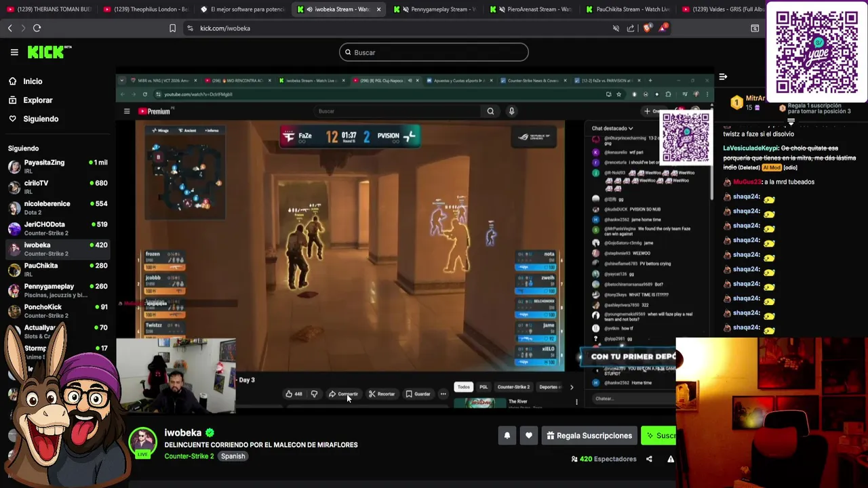Viewport: 868px width, 488px height.
Task: Click the report warning triangle icon
Action: point(671,459)
